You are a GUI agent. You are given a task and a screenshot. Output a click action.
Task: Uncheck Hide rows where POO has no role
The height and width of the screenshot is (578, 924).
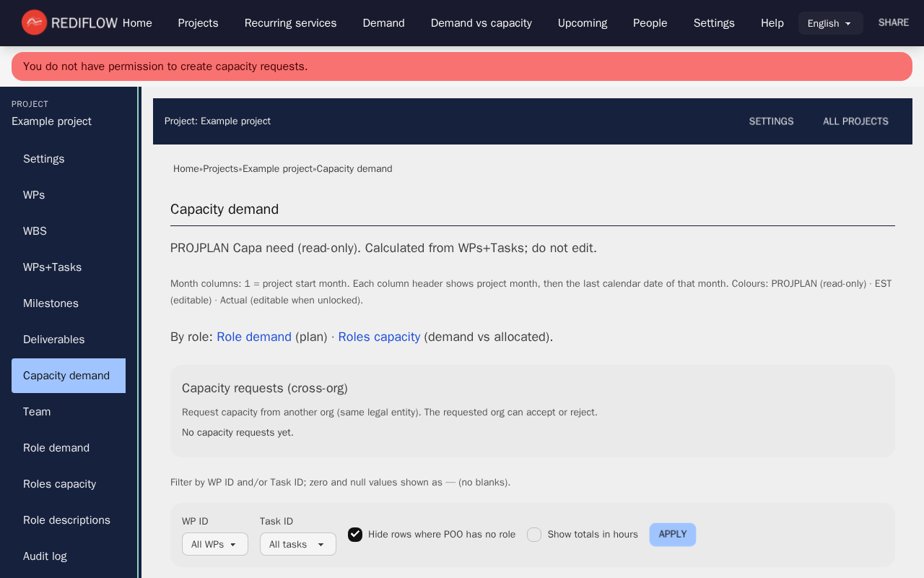click(x=354, y=535)
